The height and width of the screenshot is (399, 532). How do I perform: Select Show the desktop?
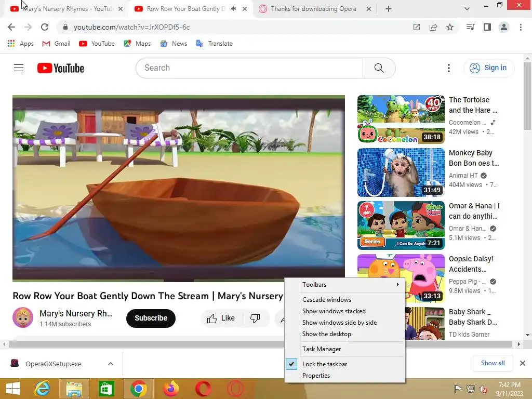coord(345,334)
